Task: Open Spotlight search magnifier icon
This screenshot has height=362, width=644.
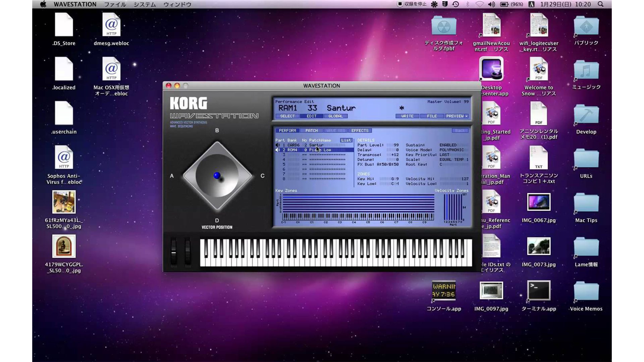Action: [601, 4]
